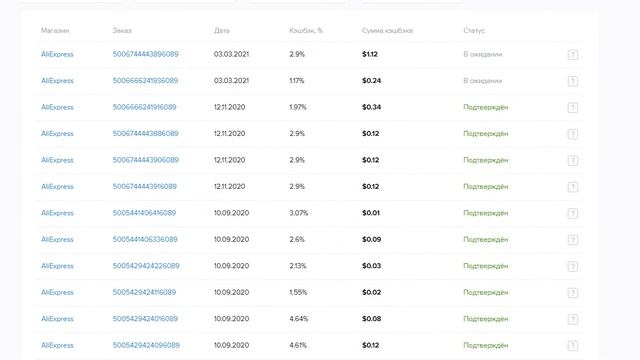Screen dimensions: 640x360
Task: Click AliExpress link in the $0.24 cashback row
Action: click(x=57, y=81)
